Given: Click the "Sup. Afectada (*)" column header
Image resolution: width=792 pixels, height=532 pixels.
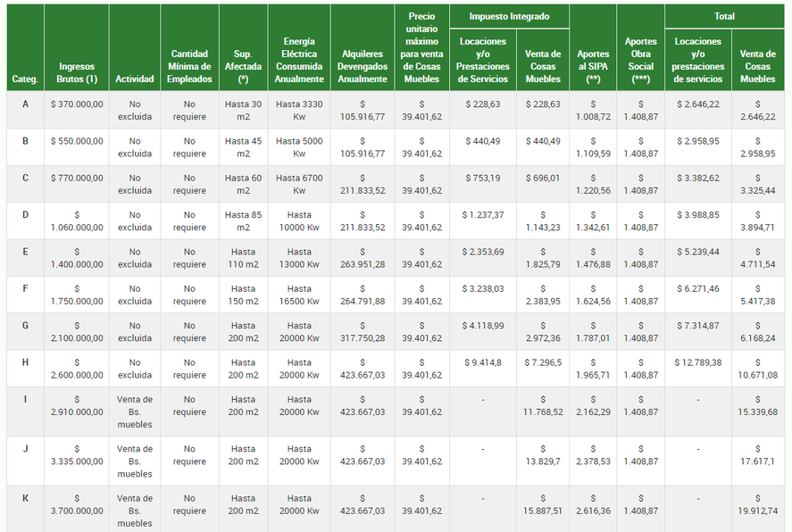Looking at the screenshot, I should click(x=243, y=66).
